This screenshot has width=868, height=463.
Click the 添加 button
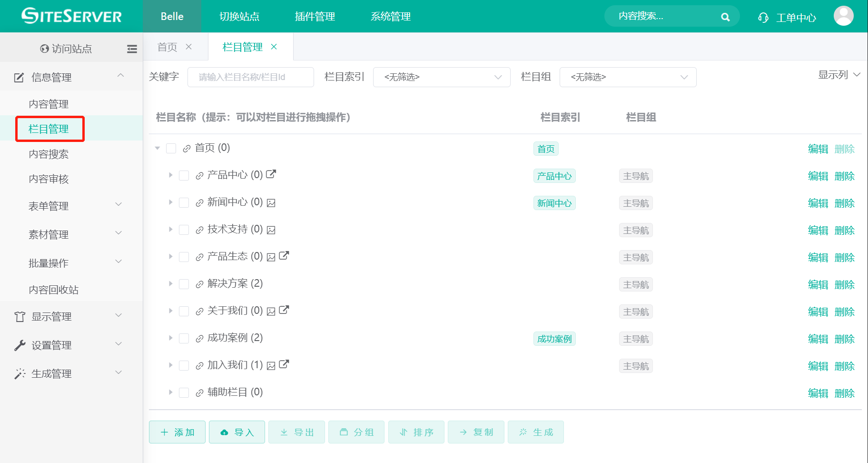pos(177,432)
